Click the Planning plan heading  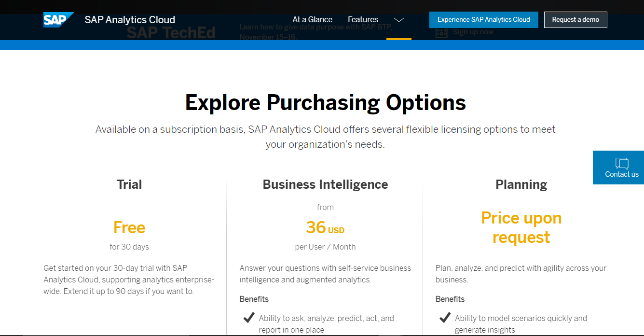pyautogui.click(x=521, y=184)
